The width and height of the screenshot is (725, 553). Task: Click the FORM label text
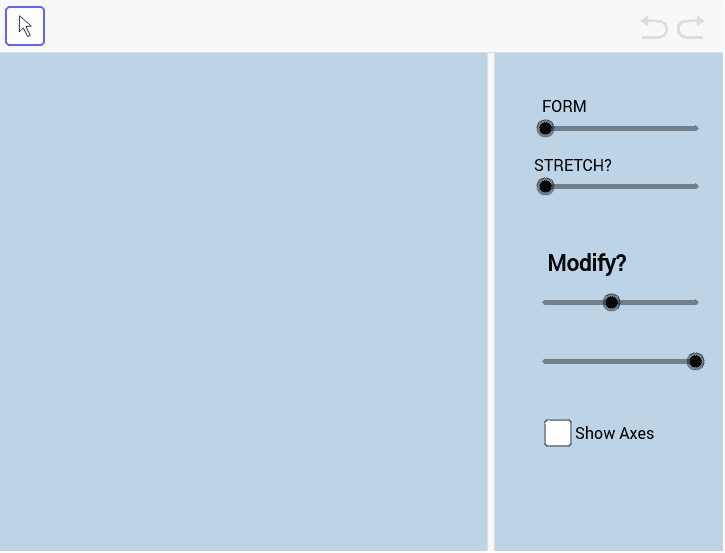click(x=564, y=107)
